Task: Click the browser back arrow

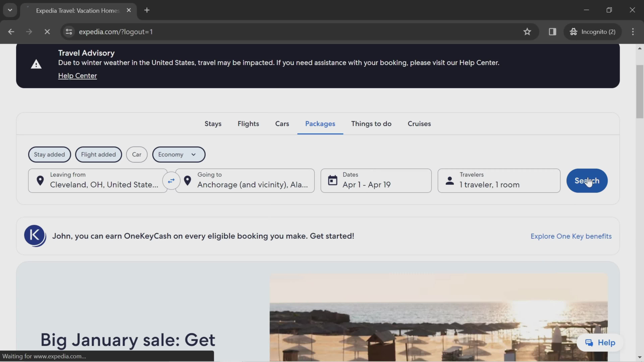Action: 11,32
